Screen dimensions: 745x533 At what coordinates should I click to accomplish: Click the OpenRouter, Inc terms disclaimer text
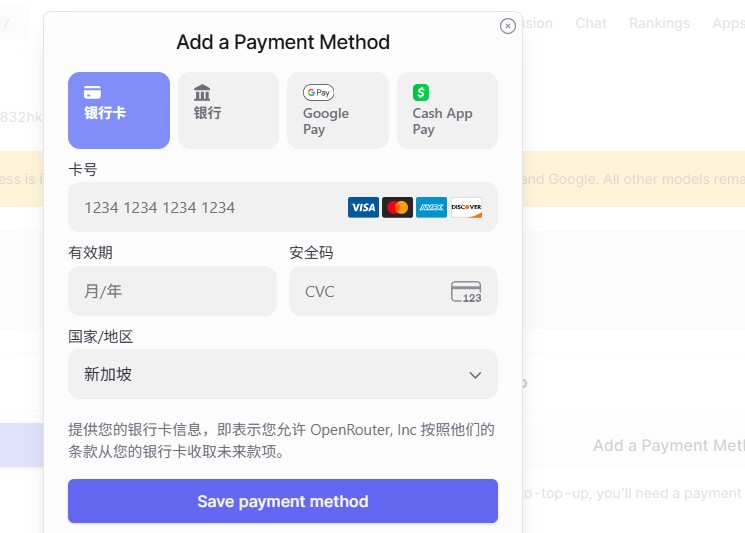[x=281, y=440]
